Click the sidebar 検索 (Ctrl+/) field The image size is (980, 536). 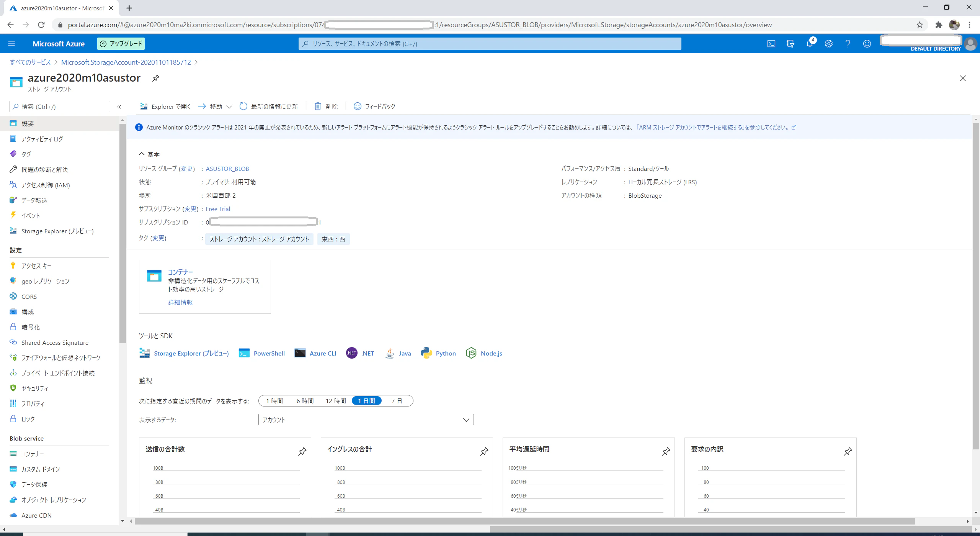tap(60, 107)
